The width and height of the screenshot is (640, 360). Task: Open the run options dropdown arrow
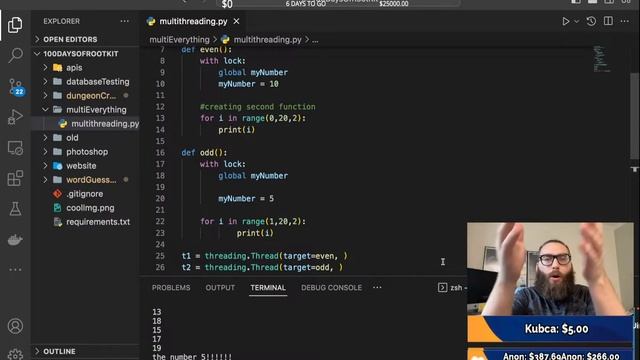point(577,21)
